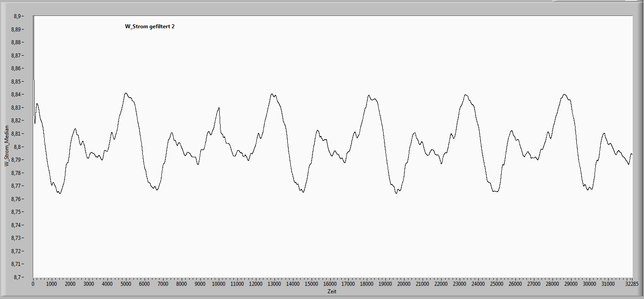
Task: Click X-axis tick label 30000
Action: pos(590,284)
